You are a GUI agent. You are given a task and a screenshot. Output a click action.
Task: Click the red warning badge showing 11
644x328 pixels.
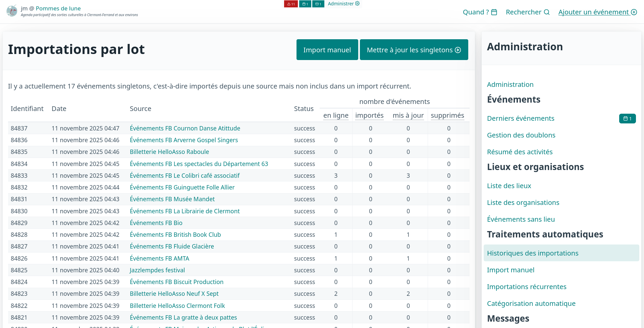tap(291, 4)
